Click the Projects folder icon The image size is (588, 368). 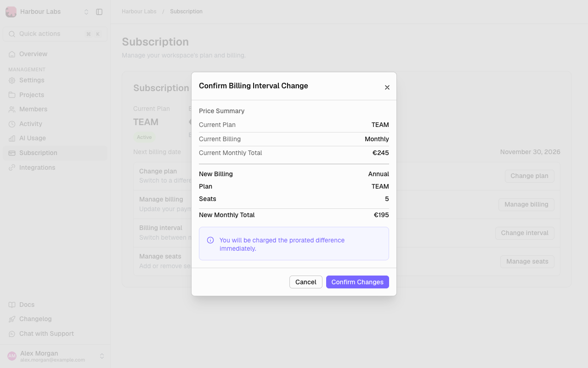pyautogui.click(x=12, y=95)
